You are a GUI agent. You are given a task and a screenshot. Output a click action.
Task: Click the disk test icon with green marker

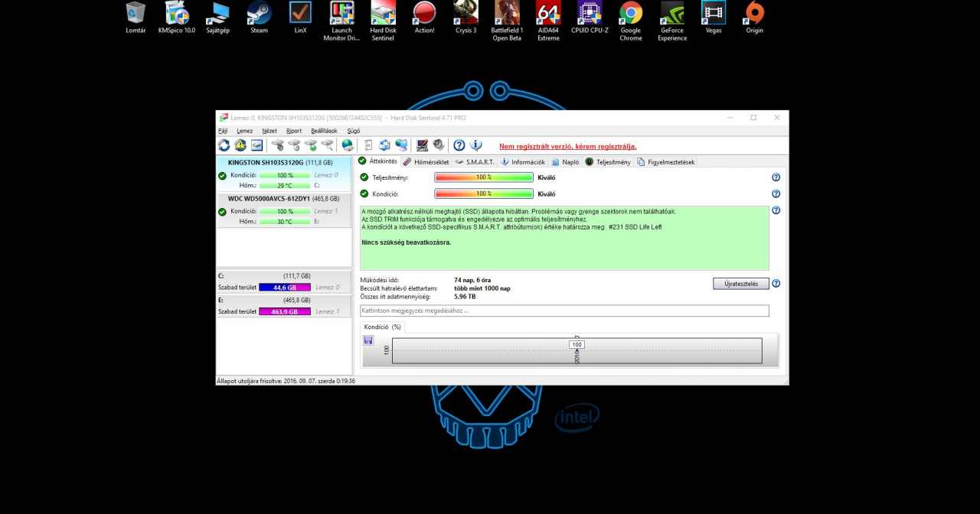tap(311, 145)
